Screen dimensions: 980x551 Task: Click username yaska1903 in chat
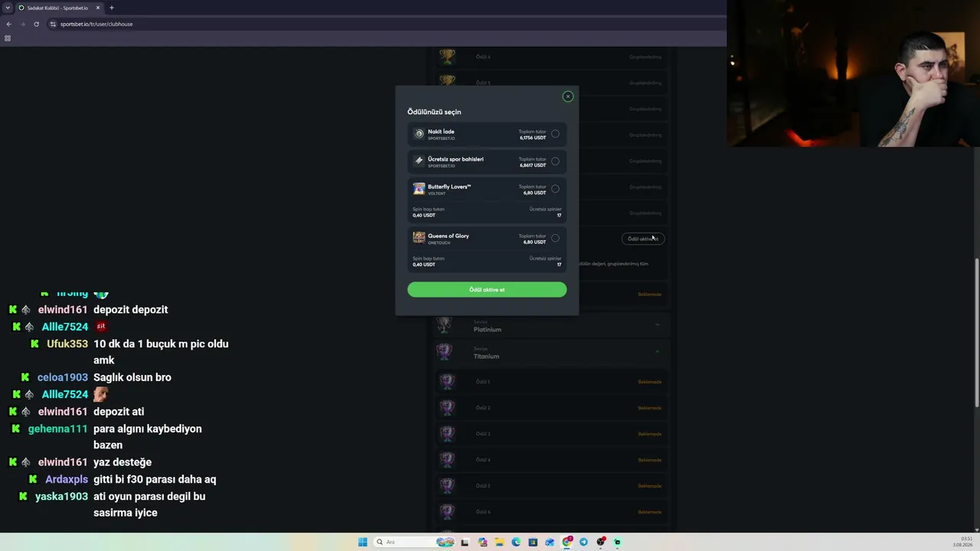coord(61,496)
